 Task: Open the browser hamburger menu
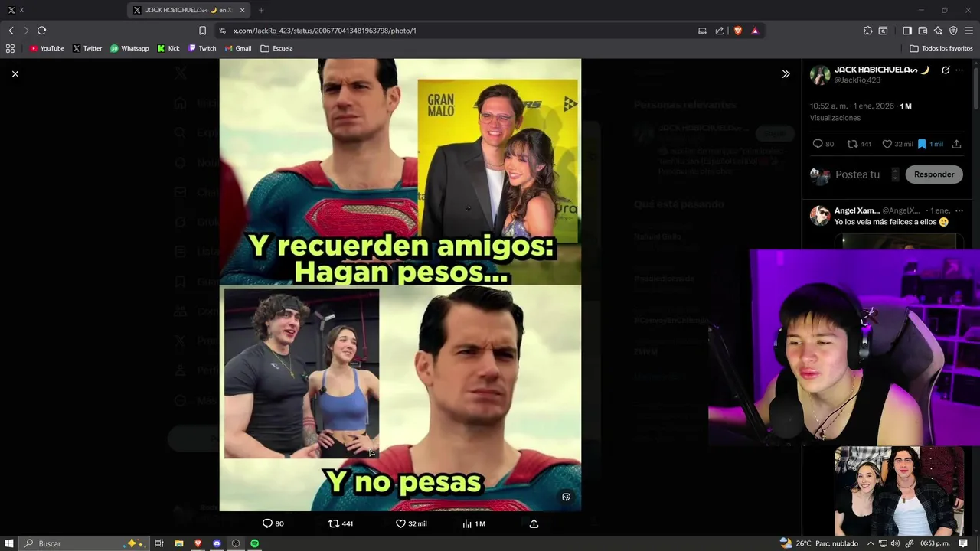969,31
